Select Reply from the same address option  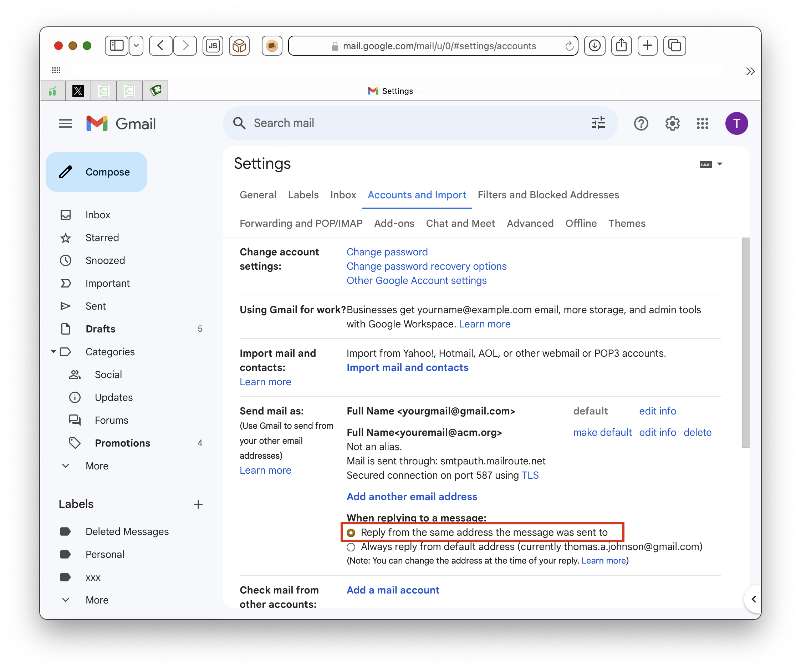(351, 533)
